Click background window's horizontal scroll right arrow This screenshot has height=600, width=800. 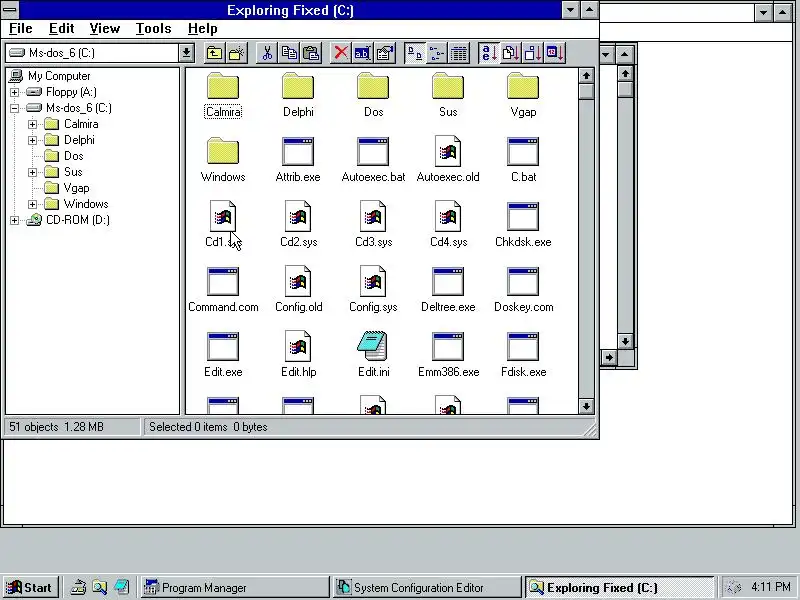pyautogui.click(x=609, y=357)
